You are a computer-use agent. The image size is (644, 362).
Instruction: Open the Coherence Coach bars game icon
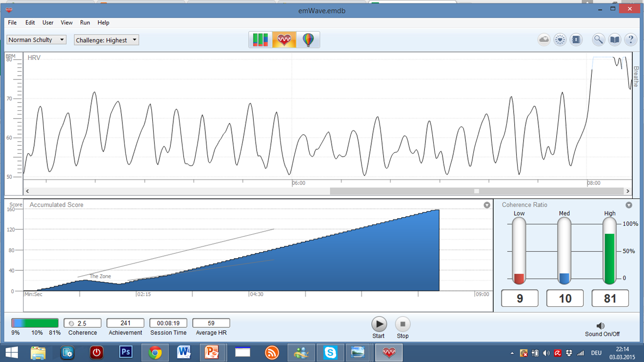coord(261,40)
